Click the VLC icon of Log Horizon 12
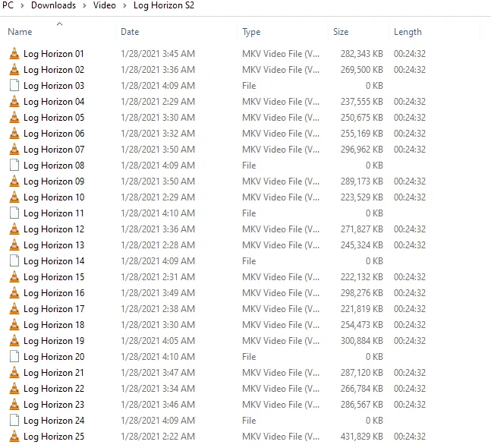Viewport: 491px width, 448px height. pos(14,229)
